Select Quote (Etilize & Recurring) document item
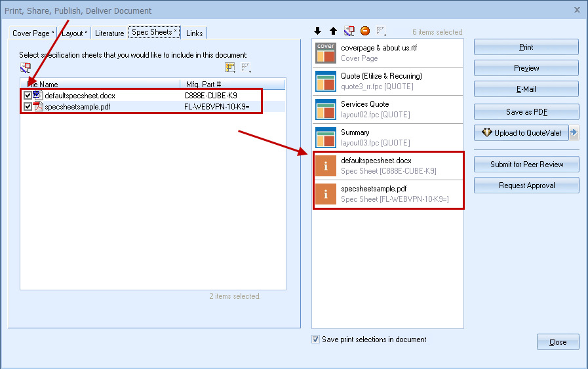This screenshot has width=588, height=369. (x=388, y=81)
